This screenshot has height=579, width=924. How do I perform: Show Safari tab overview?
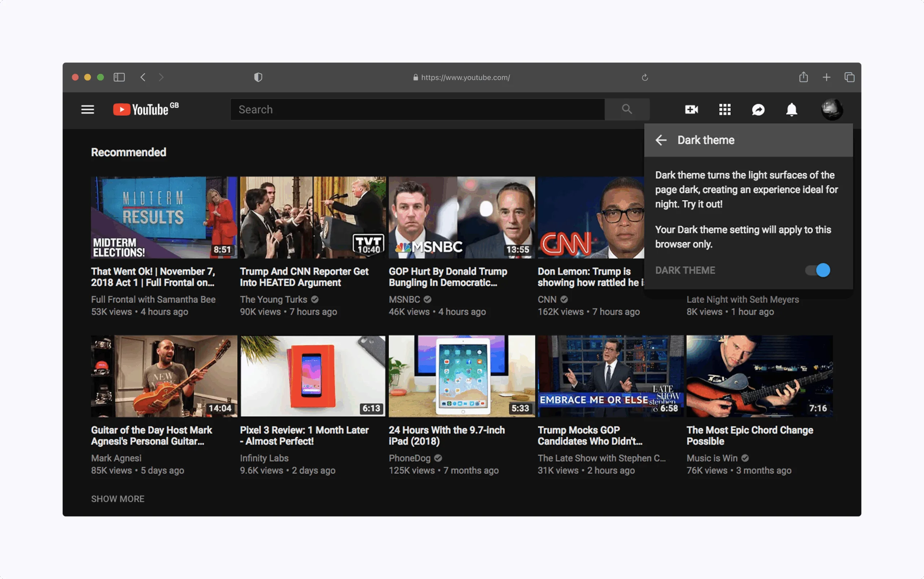849,77
